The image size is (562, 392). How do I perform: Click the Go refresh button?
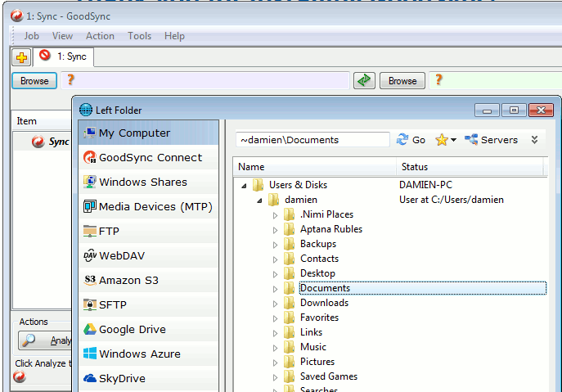point(411,140)
